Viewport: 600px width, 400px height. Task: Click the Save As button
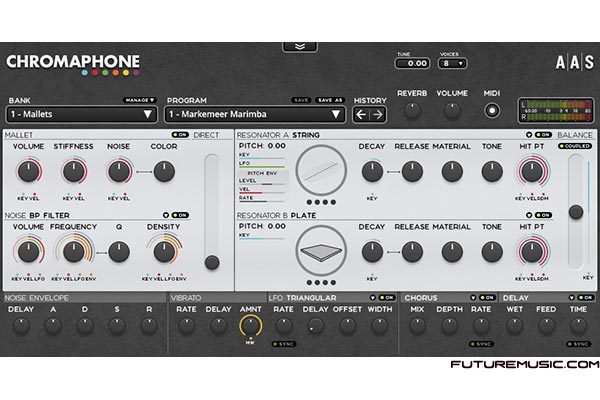click(x=330, y=100)
